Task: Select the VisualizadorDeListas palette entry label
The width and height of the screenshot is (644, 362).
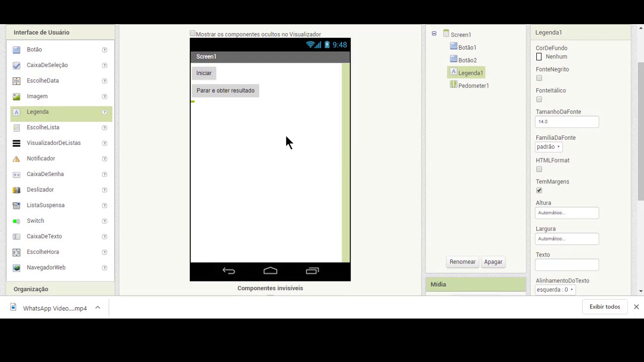Action: [x=54, y=143]
